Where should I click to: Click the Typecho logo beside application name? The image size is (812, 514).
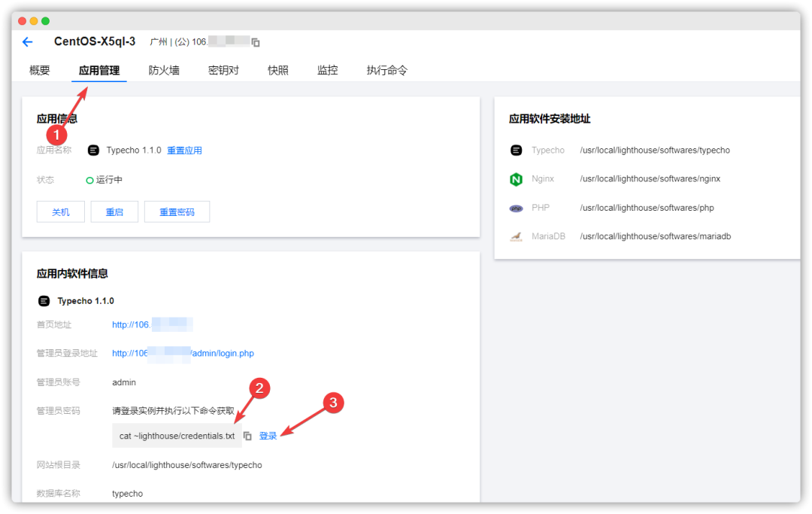93,151
